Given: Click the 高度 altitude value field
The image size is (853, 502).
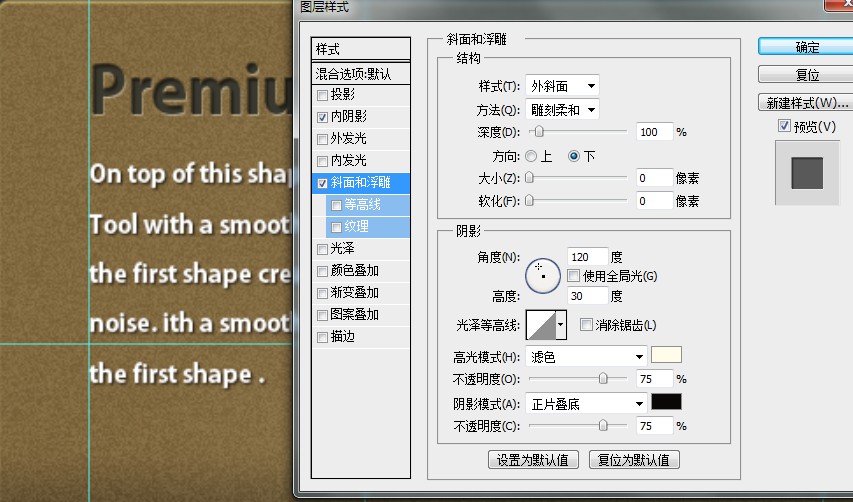Looking at the screenshot, I should [588, 296].
